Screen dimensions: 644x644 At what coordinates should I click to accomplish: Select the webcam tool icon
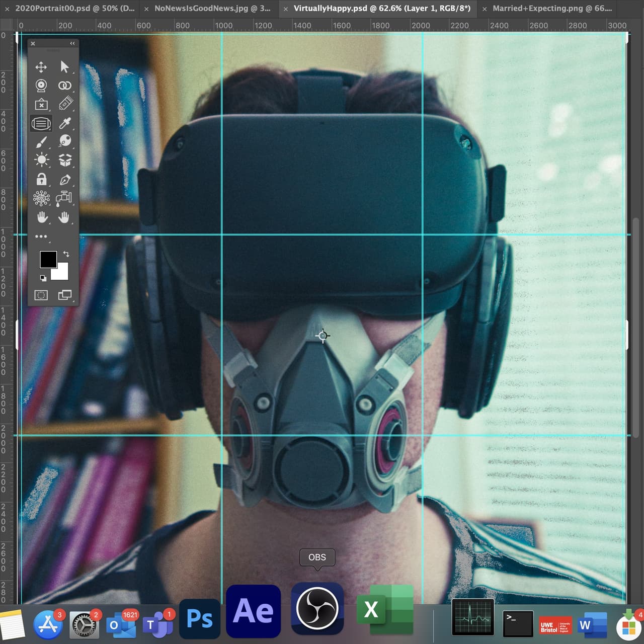[x=41, y=86]
